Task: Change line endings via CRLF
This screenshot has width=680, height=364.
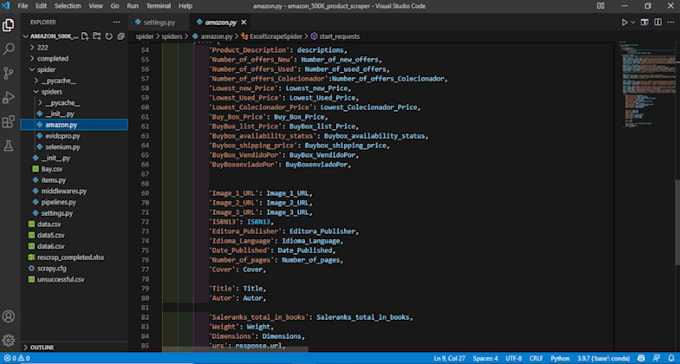Action: point(536,358)
